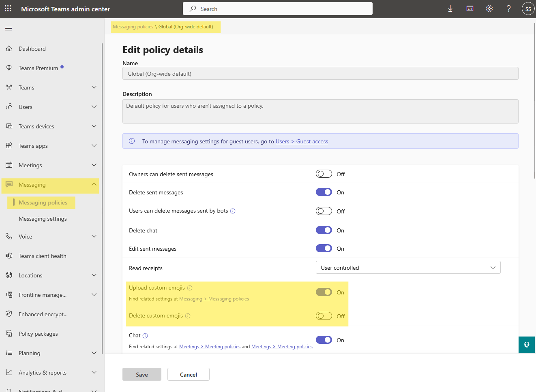Collapse navigation with hamburger icon
The height and width of the screenshot is (392, 536).
[9, 28]
